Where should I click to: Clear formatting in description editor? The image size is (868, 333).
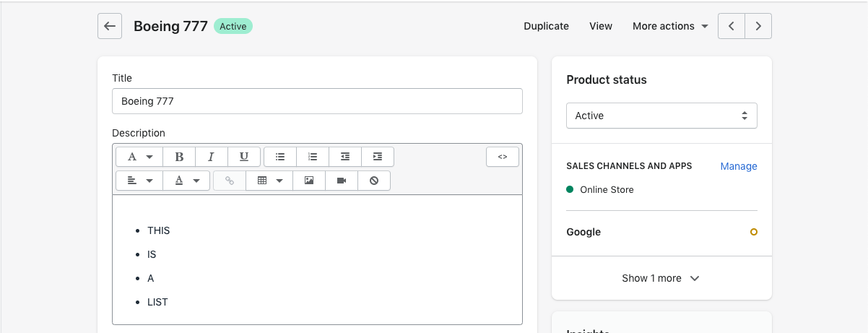click(x=374, y=181)
